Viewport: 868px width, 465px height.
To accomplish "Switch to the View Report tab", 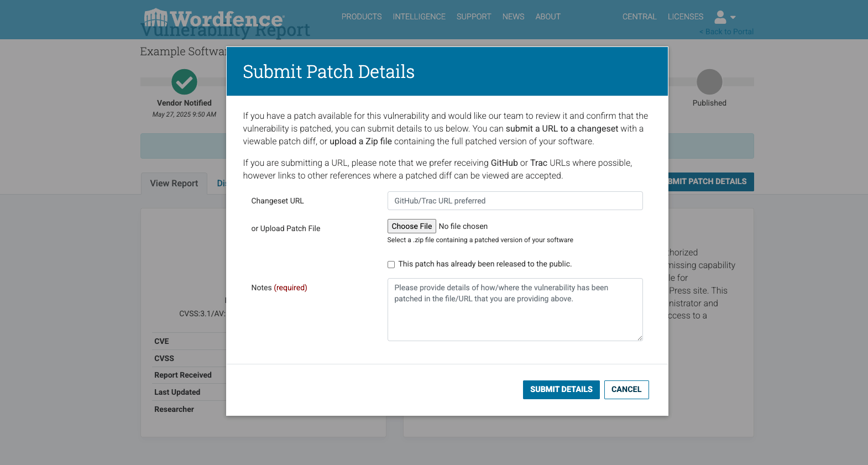I will coord(174,184).
